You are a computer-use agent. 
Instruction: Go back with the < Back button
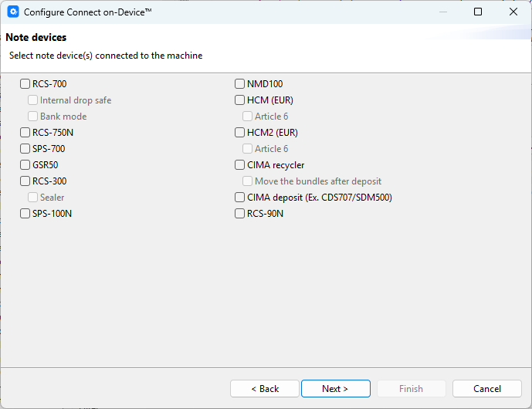point(265,389)
